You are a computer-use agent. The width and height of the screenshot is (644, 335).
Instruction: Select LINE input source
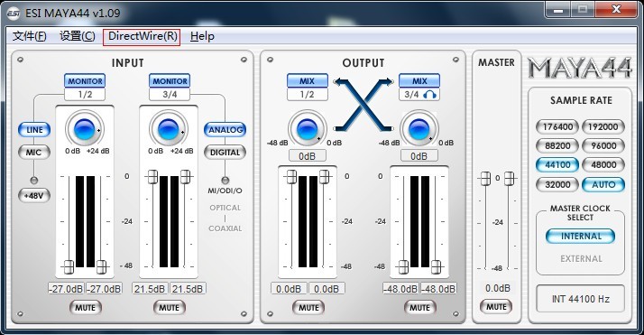pyautogui.click(x=34, y=130)
